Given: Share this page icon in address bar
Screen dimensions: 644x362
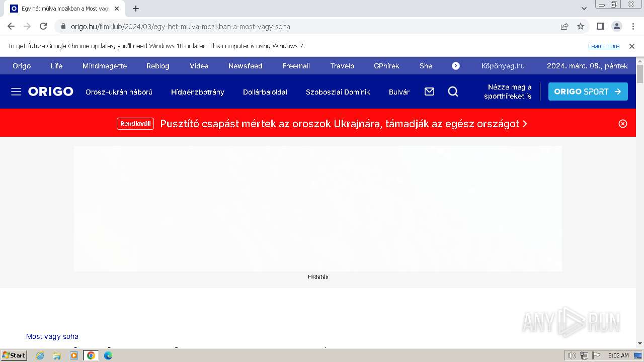Looking at the screenshot, I should tap(565, 26).
